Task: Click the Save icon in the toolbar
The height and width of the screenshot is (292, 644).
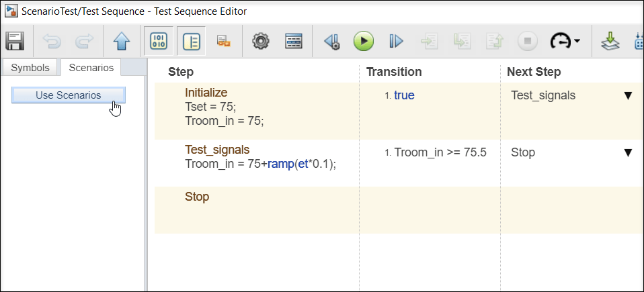Action: (x=15, y=41)
